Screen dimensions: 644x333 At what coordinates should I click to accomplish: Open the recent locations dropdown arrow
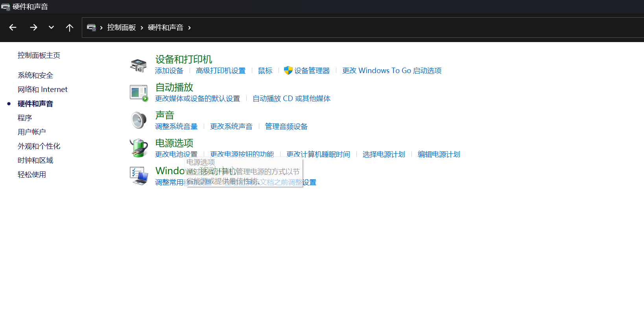point(51,28)
